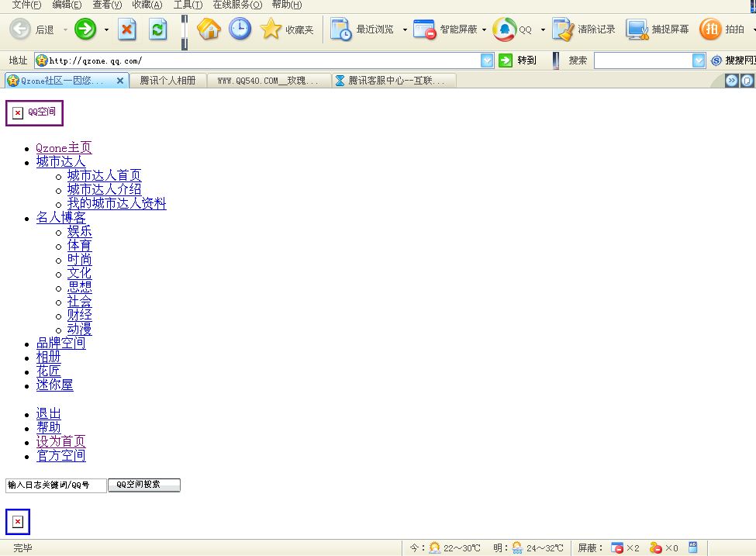Switch to WWW.QQ540.COM tab
The height and width of the screenshot is (556, 756).
click(x=268, y=81)
